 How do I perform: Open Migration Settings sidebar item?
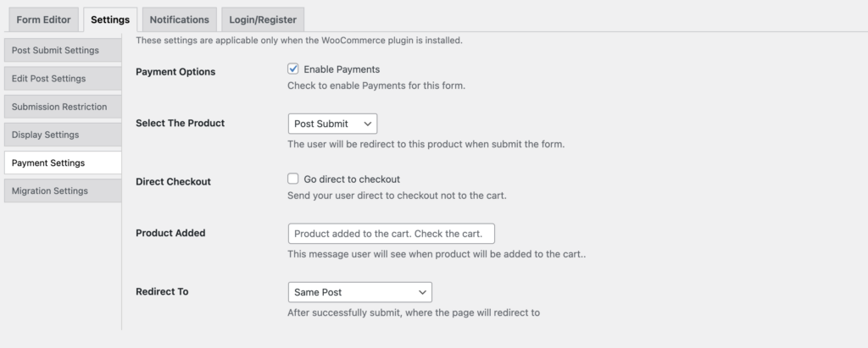click(x=50, y=191)
